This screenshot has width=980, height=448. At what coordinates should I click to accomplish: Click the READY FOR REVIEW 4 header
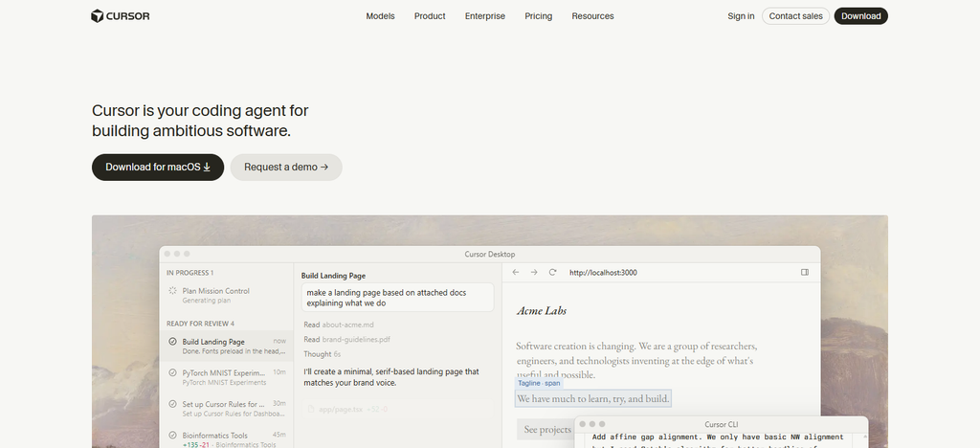tap(200, 324)
